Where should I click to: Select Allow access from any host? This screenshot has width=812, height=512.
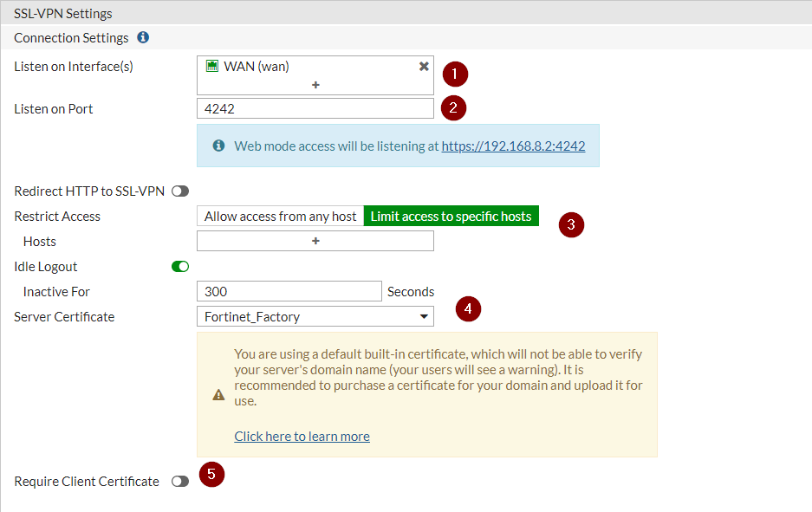pyautogui.click(x=280, y=217)
